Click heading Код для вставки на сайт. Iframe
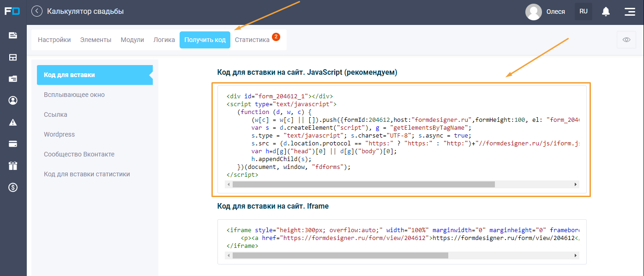Screen dimensions: 644x276 273,206
